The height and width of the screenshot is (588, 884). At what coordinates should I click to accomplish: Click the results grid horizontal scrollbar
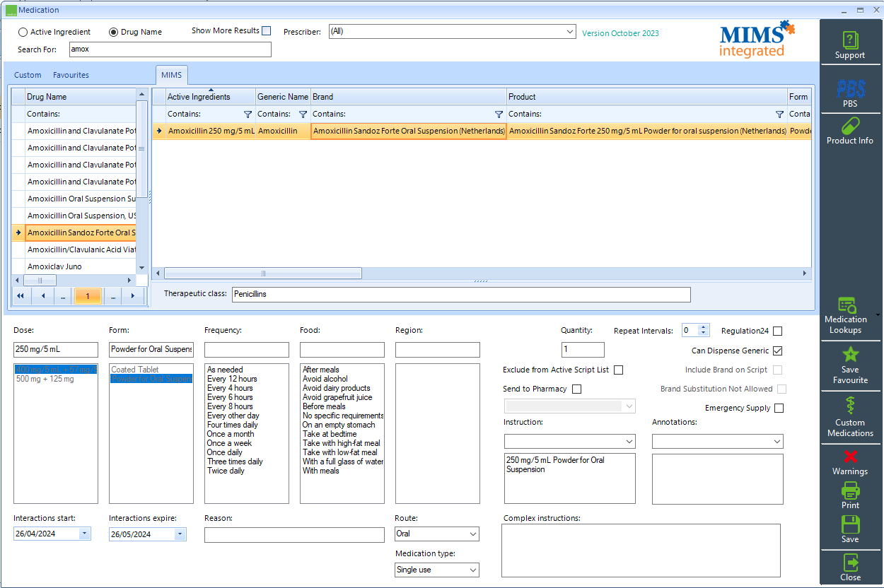point(263,274)
